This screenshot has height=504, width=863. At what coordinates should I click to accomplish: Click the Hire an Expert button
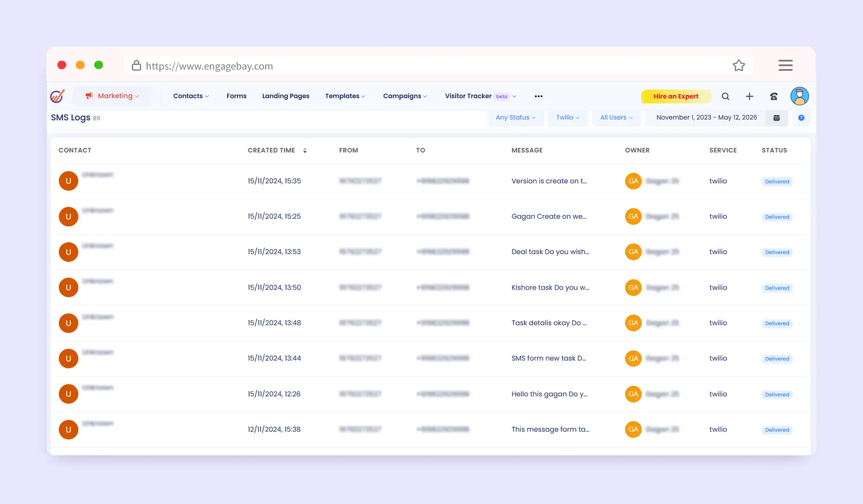(x=675, y=96)
